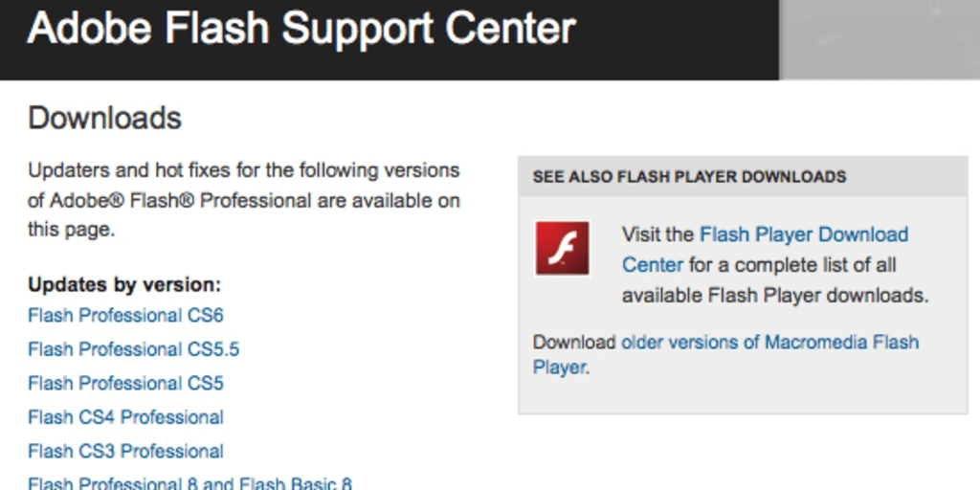The image size is (980, 490).
Task: Click the 'for a complete list of all' text
Action: [x=792, y=265]
